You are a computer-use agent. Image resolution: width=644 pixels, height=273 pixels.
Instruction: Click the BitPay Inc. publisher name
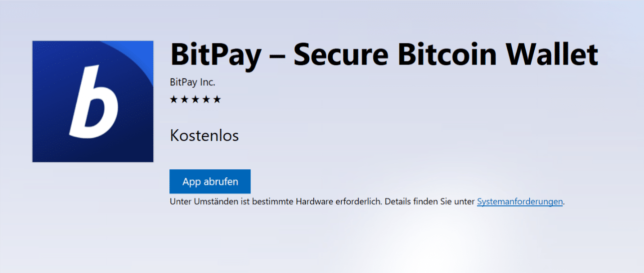(192, 83)
